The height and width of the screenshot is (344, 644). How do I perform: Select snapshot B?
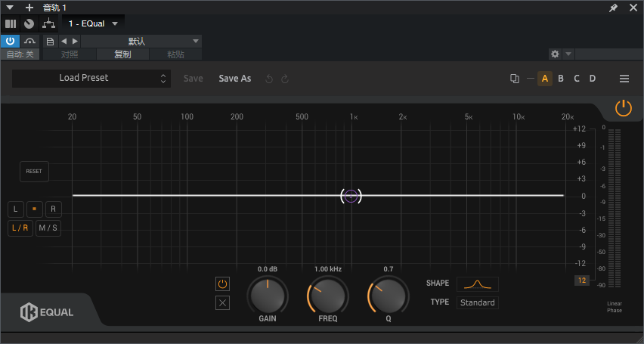click(x=561, y=79)
